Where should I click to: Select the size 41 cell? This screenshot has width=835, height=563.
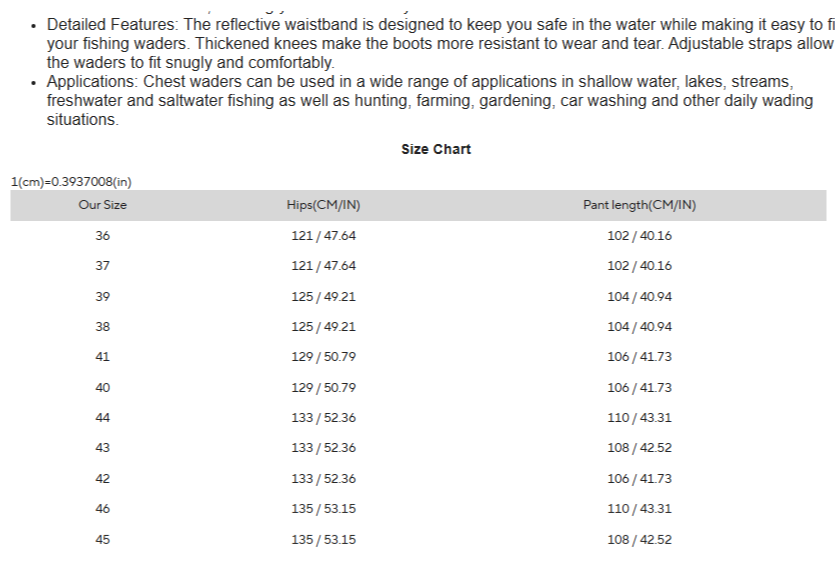[102, 357]
